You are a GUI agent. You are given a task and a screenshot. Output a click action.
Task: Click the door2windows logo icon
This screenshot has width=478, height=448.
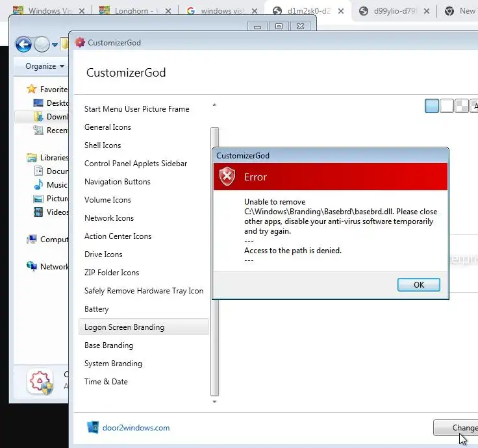coord(93,427)
